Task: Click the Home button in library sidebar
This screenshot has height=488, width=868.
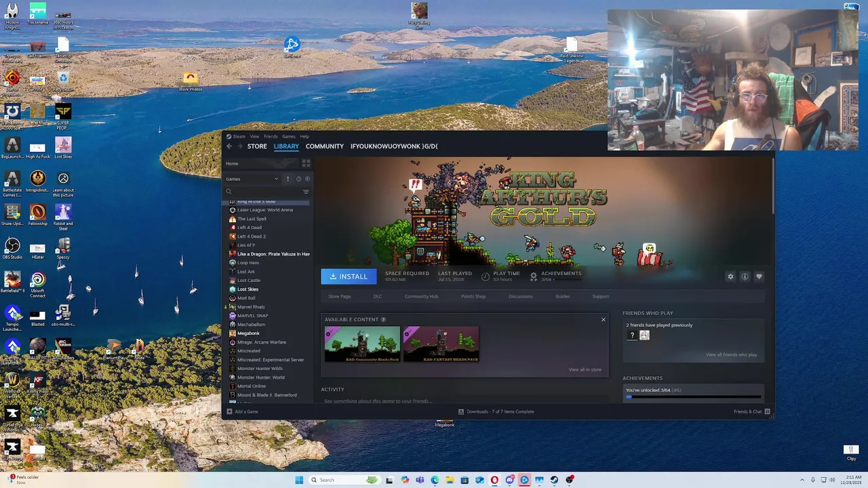Action: pos(261,163)
